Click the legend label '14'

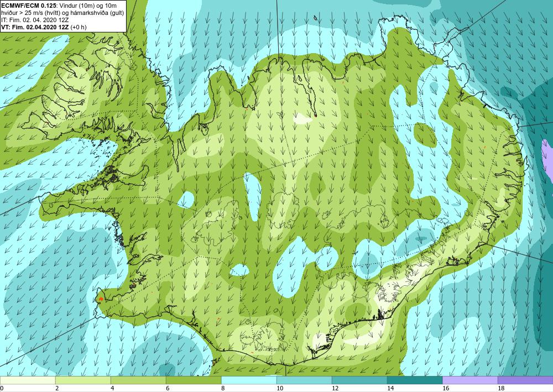click(x=390, y=389)
